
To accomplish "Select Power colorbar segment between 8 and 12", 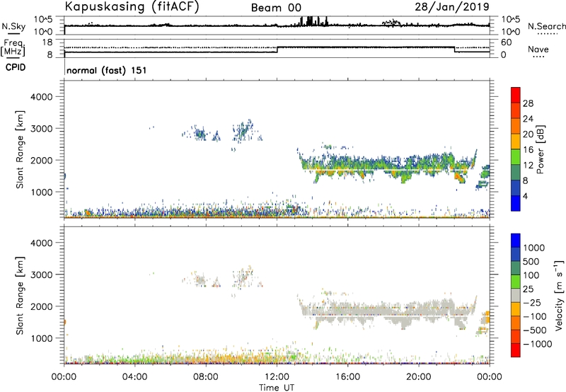I will point(516,173).
